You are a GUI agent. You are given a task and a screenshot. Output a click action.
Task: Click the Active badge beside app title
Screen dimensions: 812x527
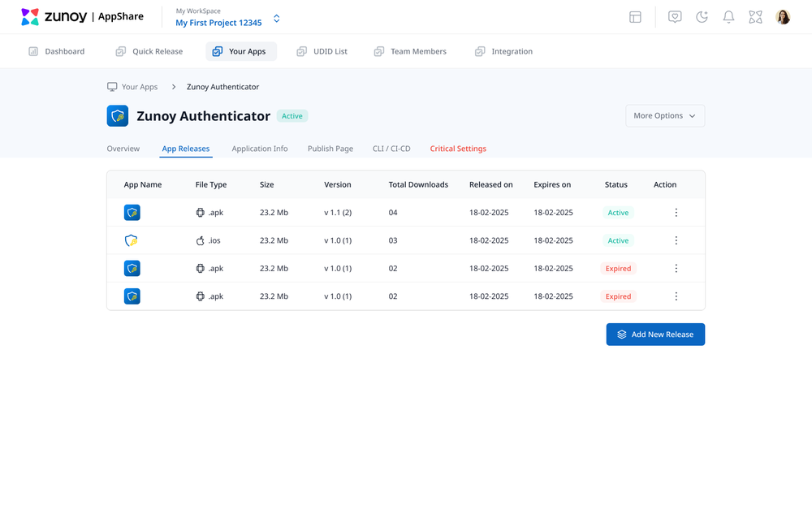[x=292, y=116]
